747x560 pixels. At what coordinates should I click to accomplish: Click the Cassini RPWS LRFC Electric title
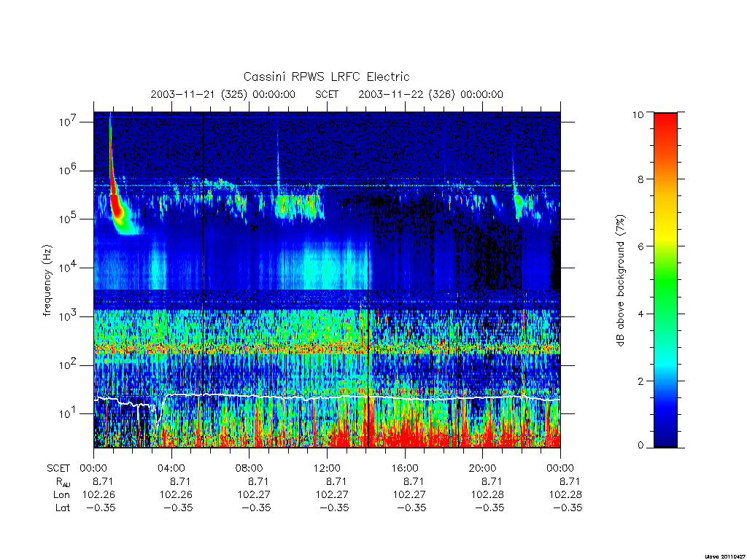click(326, 77)
